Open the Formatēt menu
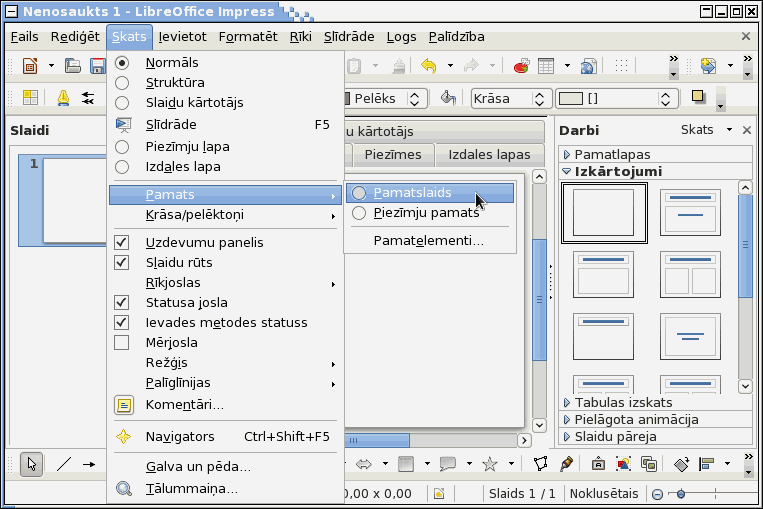Image resolution: width=763 pixels, height=509 pixels. click(248, 37)
